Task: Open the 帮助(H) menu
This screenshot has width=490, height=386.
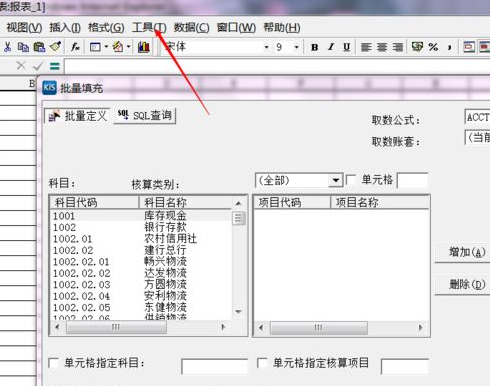Action: 282,28
